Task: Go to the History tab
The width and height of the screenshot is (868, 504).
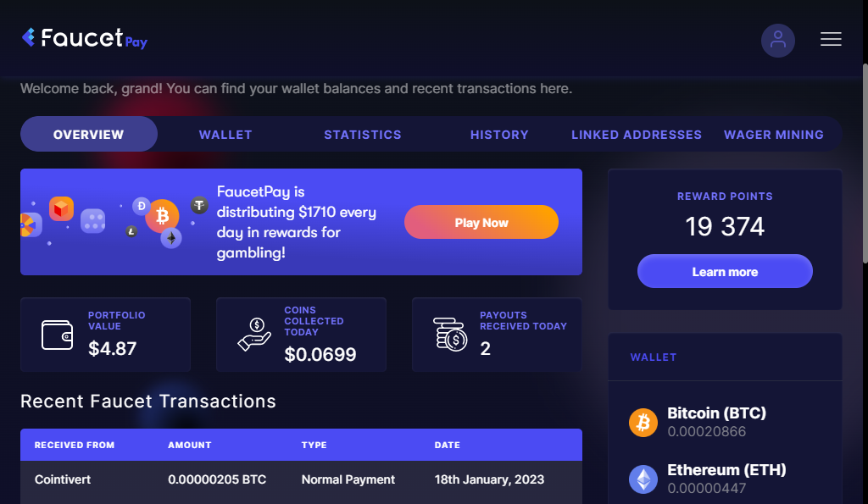Action: [x=499, y=135]
